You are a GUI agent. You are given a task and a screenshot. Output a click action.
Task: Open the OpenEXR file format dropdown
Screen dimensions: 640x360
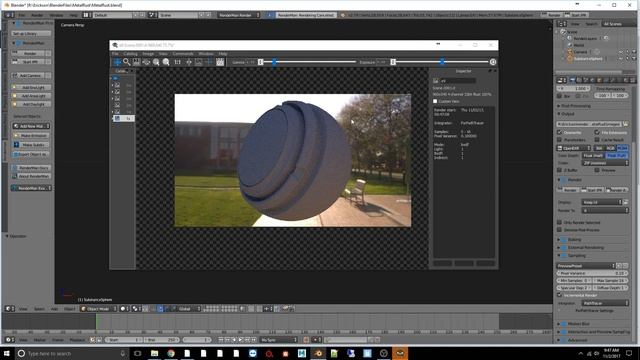[574, 148]
